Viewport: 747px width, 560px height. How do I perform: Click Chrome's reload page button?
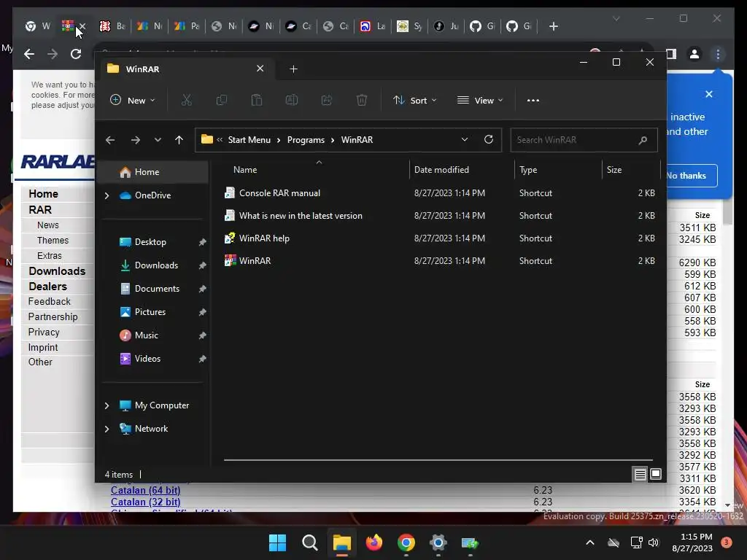(x=76, y=54)
